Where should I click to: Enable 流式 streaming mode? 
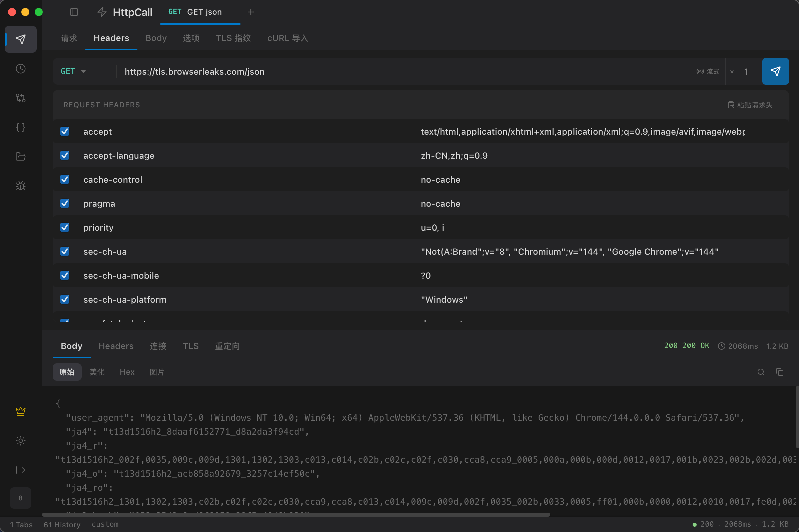(x=707, y=71)
